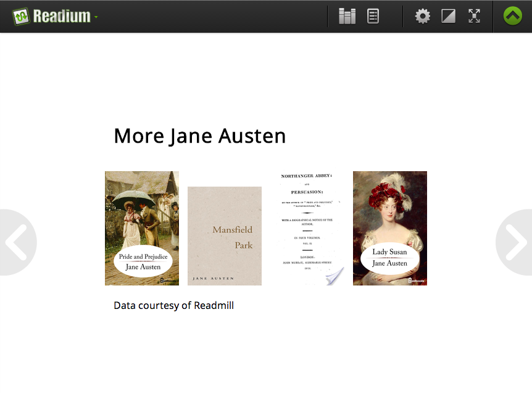This screenshot has height=393, width=532.
Task: Go to next page with right arrow
Action: pyautogui.click(x=514, y=242)
